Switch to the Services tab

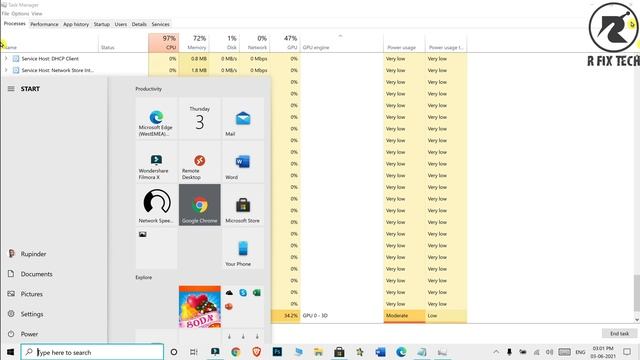pos(160,24)
